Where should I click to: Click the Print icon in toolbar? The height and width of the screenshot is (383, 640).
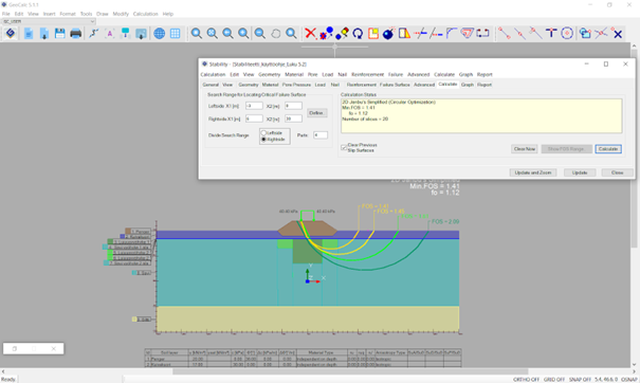(x=76, y=33)
